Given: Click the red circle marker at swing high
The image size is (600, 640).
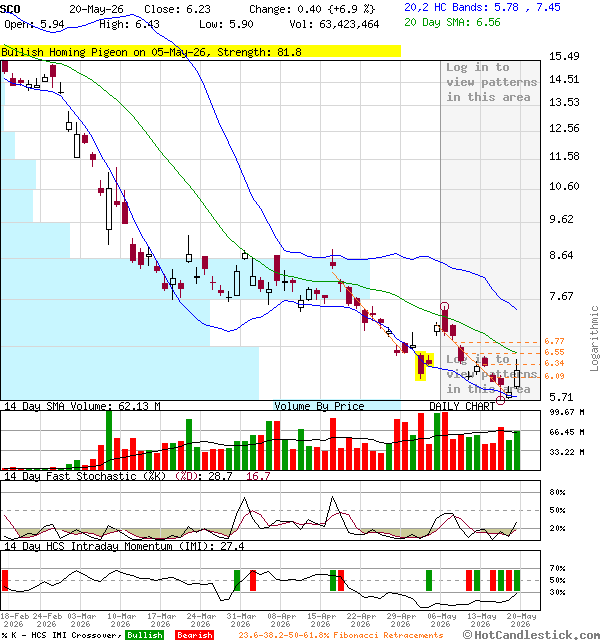Looking at the screenshot, I should click(444, 306).
